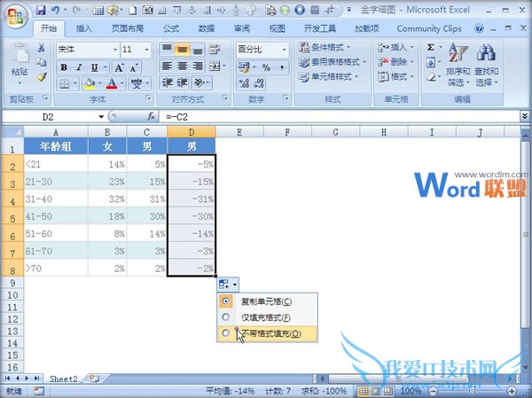The image size is (532, 398).
Task: Align cell text right
Action: pos(198,66)
